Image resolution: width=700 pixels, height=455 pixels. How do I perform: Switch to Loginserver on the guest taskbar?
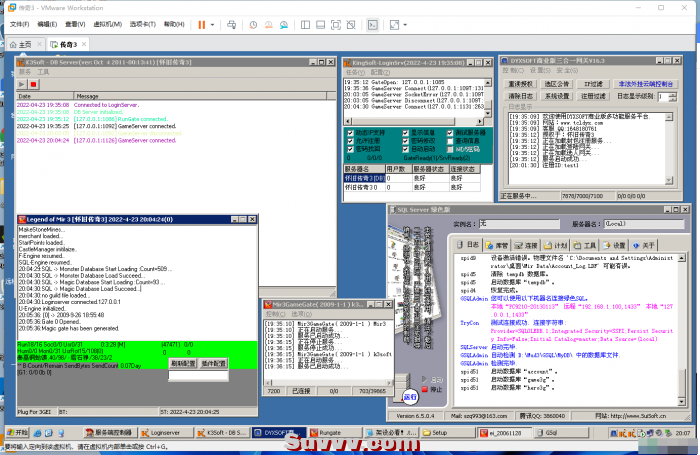click(x=166, y=433)
